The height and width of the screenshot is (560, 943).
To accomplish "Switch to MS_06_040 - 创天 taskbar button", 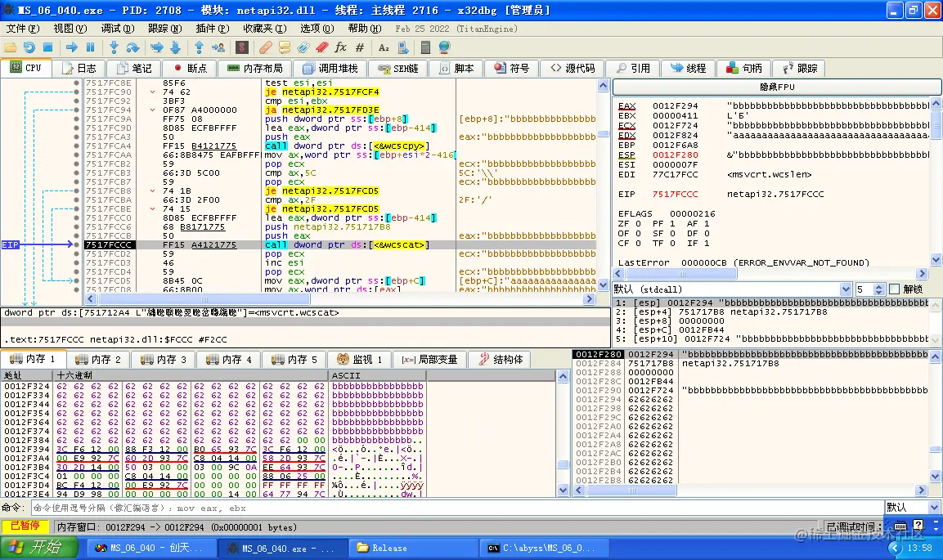I will pyautogui.click(x=150, y=548).
